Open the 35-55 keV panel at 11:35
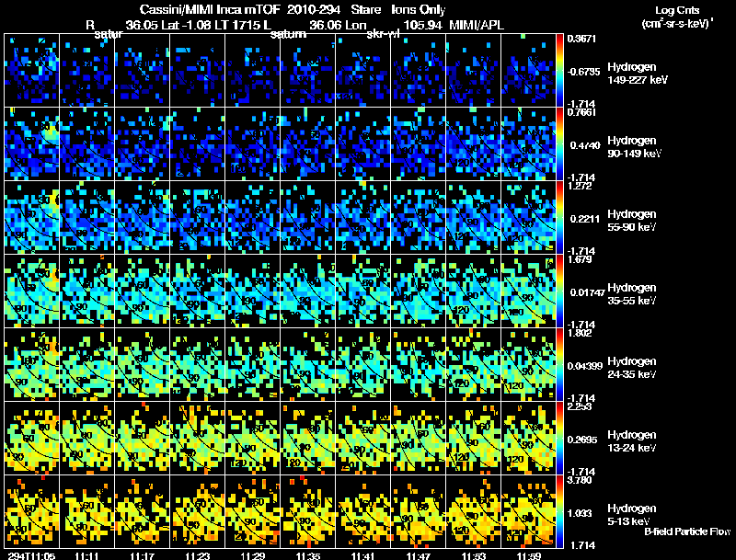The height and width of the screenshot is (560, 736). [x=308, y=291]
